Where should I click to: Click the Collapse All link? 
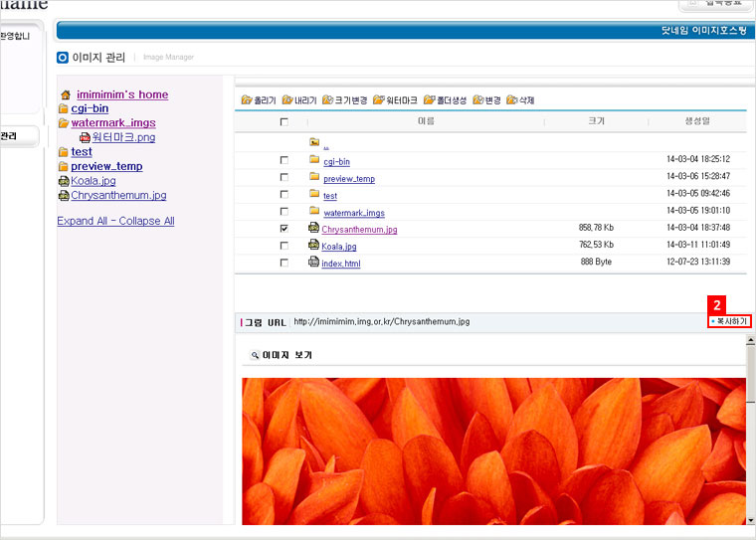pos(146,221)
